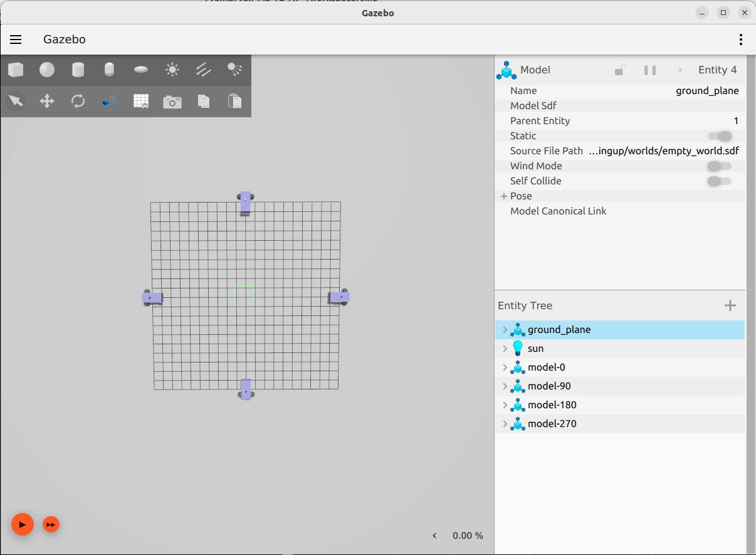This screenshot has height=555, width=756.
Task: Click the plus icon in Entity Tree header
Action: coord(730,305)
